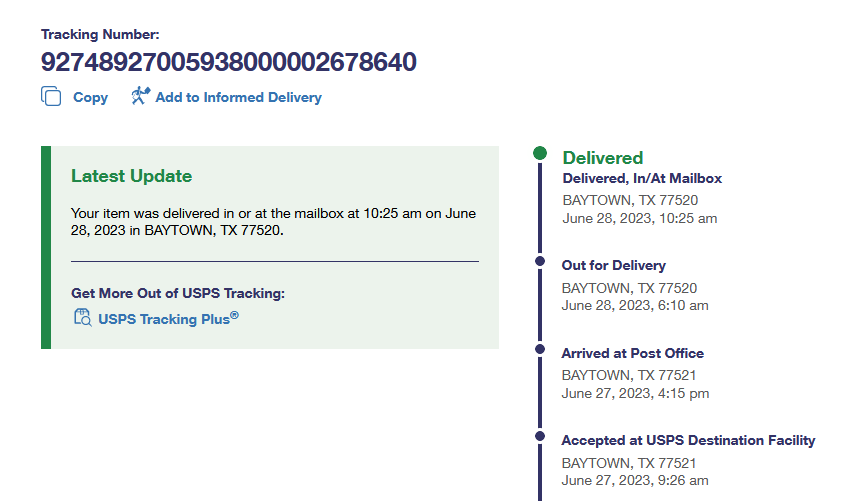
Task: Click the Informed Delivery mail carrier icon
Action: pyautogui.click(x=140, y=96)
